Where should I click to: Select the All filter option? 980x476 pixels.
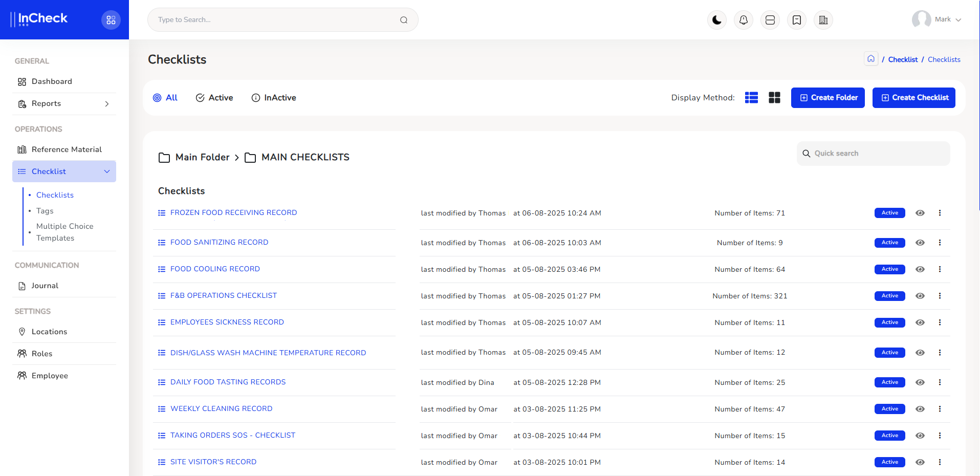coord(165,98)
